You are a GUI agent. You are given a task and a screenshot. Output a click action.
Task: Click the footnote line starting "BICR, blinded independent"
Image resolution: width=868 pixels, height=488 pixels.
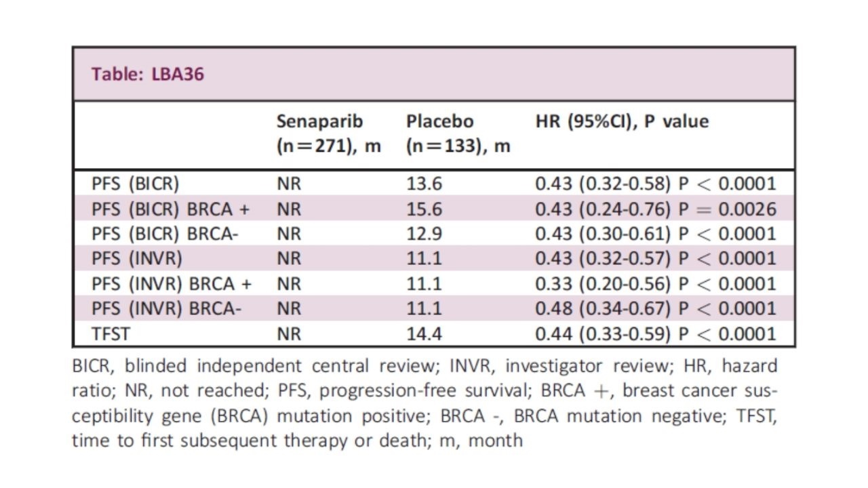[425, 366]
